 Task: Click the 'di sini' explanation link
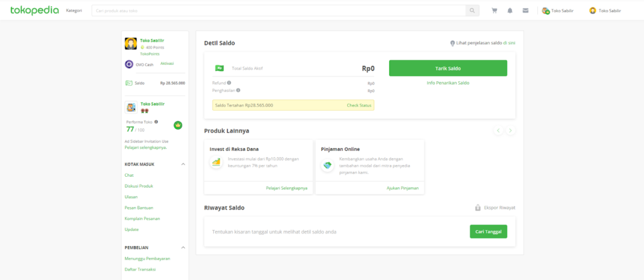coord(509,43)
